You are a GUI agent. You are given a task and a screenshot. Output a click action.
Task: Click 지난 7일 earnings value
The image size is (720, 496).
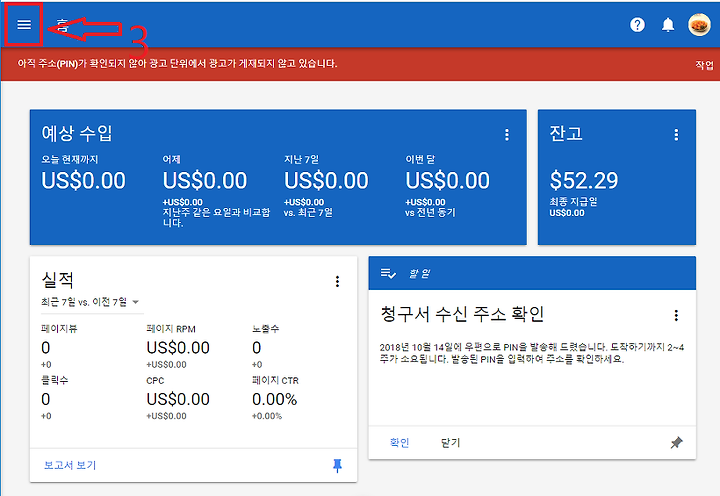click(x=326, y=180)
